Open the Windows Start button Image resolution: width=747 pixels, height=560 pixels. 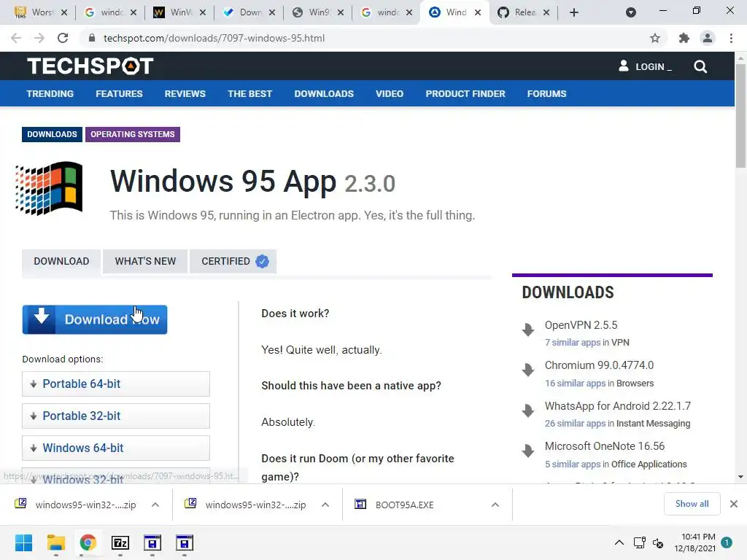pos(23,542)
